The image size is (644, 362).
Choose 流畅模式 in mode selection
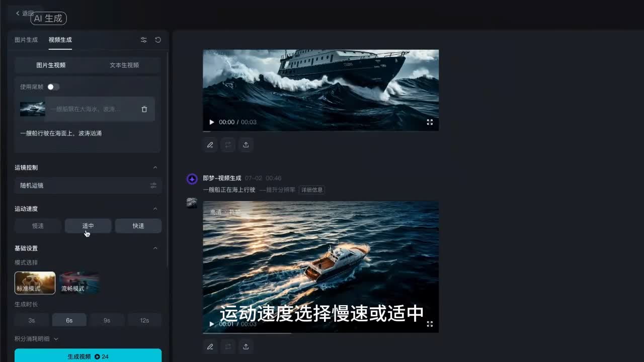(79, 283)
